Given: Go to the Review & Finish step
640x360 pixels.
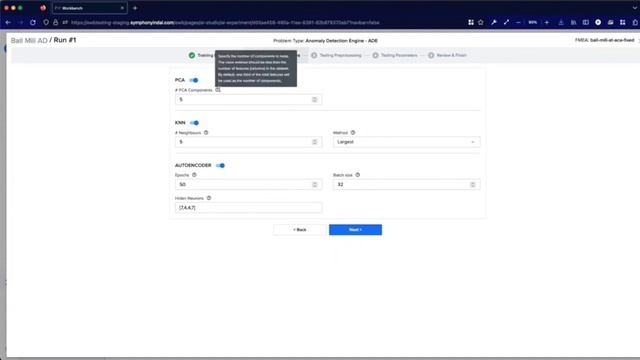Looking at the screenshot, I should [447, 55].
